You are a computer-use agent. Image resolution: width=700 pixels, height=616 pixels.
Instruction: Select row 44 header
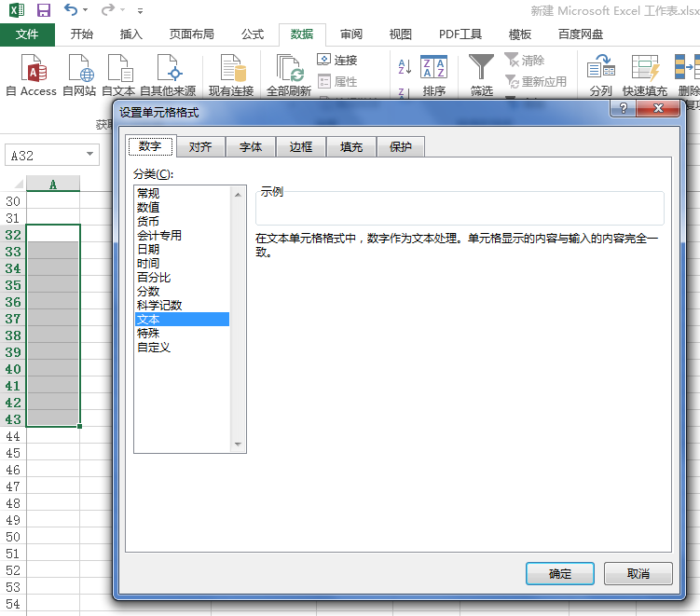(13, 436)
